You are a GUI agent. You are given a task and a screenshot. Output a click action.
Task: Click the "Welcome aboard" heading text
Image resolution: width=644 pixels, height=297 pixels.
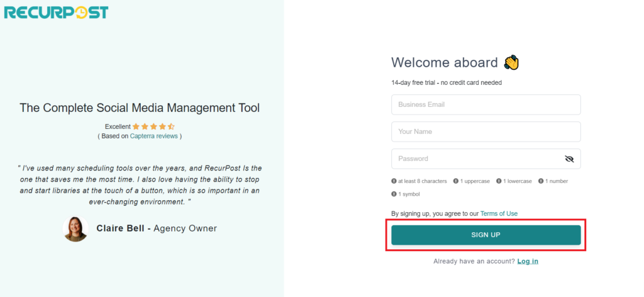(x=445, y=62)
